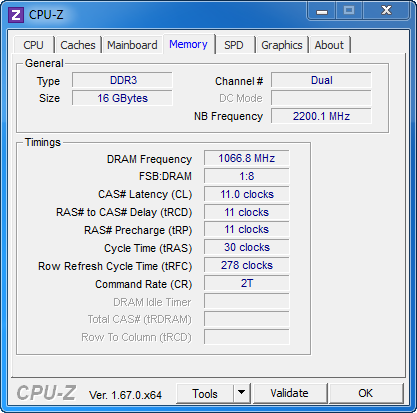Click the Size 16 GBytes field

(122, 98)
